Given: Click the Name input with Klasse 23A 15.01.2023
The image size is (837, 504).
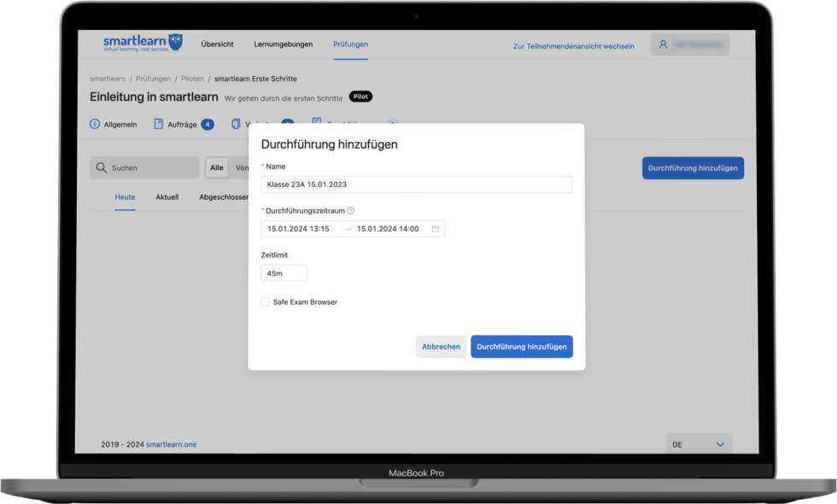Looking at the screenshot, I should pyautogui.click(x=416, y=184).
